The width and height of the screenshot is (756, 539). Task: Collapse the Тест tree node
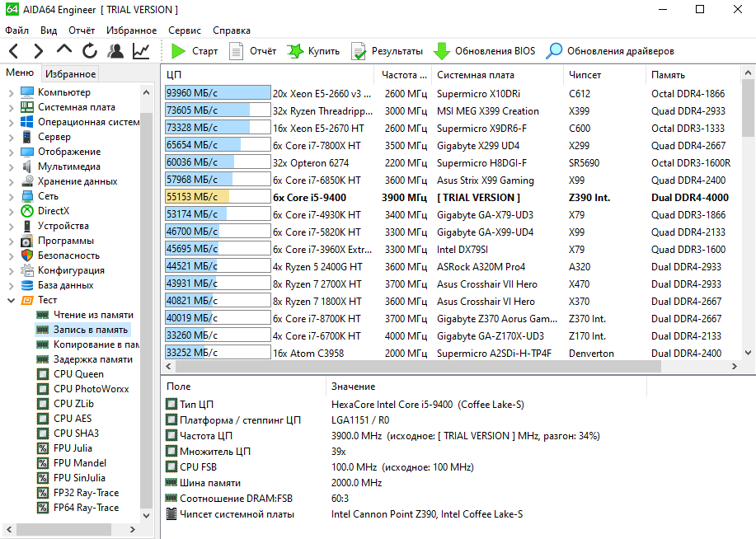[x=11, y=300]
